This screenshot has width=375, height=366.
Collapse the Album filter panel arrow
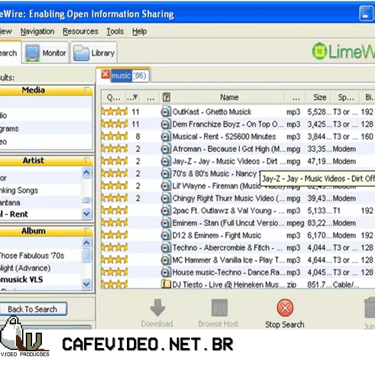(87, 231)
